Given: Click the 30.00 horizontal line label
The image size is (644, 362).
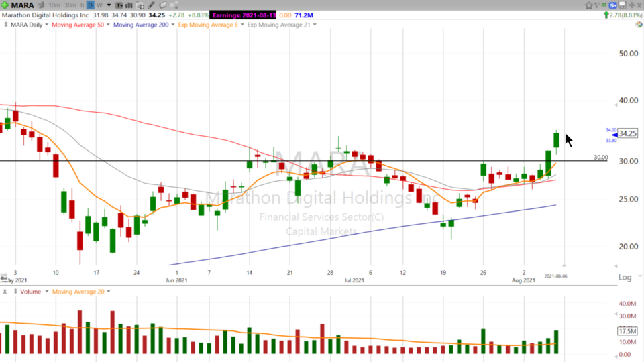Looking at the screenshot, I should point(601,157).
